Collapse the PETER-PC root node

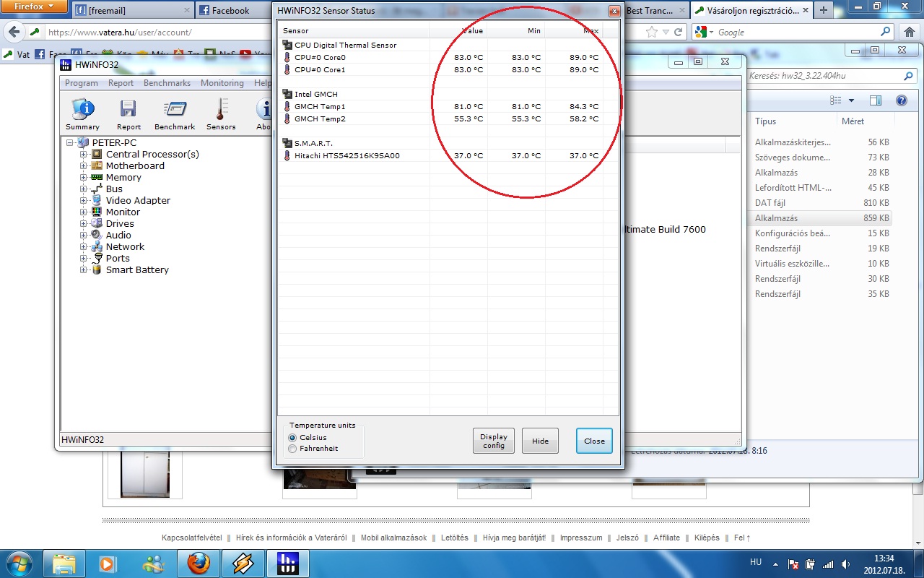click(x=70, y=143)
